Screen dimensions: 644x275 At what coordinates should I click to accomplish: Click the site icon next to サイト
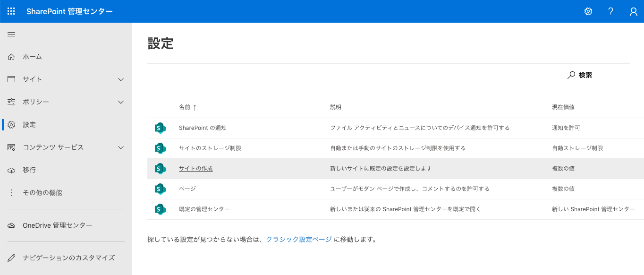point(12,79)
